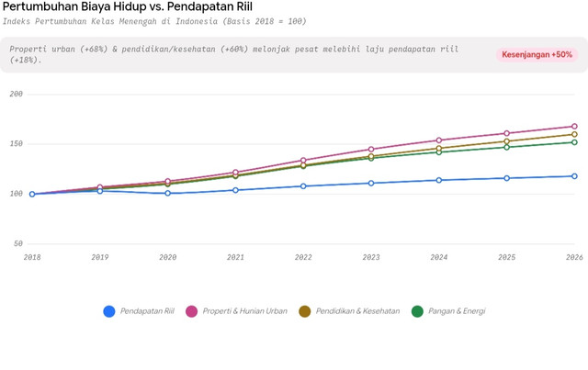
Task: Click the 50 y-axis label
Action: (18, 243)
